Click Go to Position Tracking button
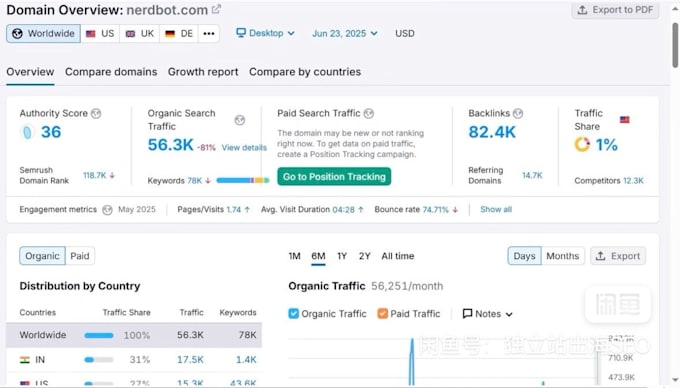Screen dimensions: 680x388 (334, 176)
